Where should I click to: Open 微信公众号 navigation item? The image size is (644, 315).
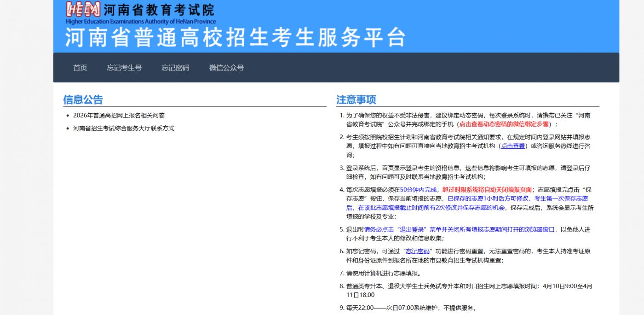pos(226,68)
